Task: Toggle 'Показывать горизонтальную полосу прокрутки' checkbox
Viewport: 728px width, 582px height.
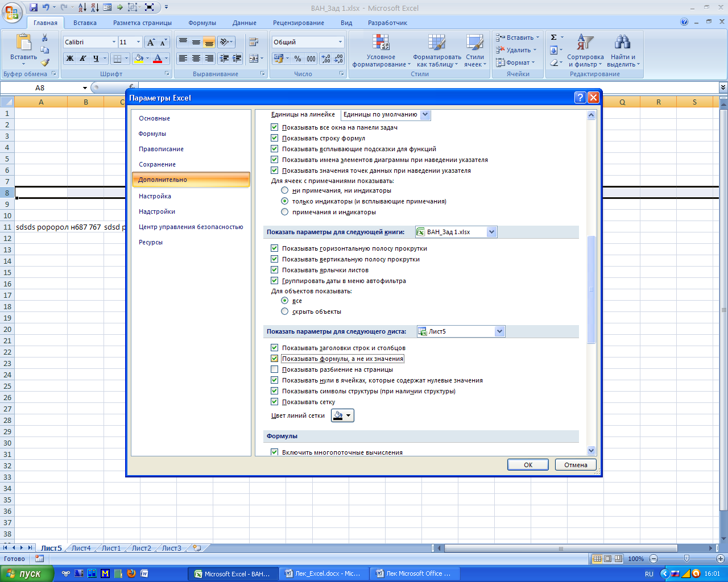Action: click(x=275, y=248)
